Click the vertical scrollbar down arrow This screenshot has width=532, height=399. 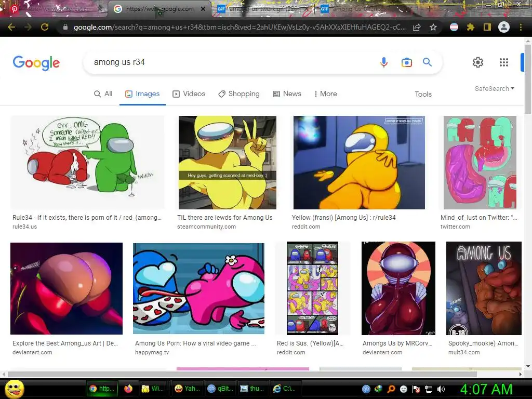[x=528, y=366]
